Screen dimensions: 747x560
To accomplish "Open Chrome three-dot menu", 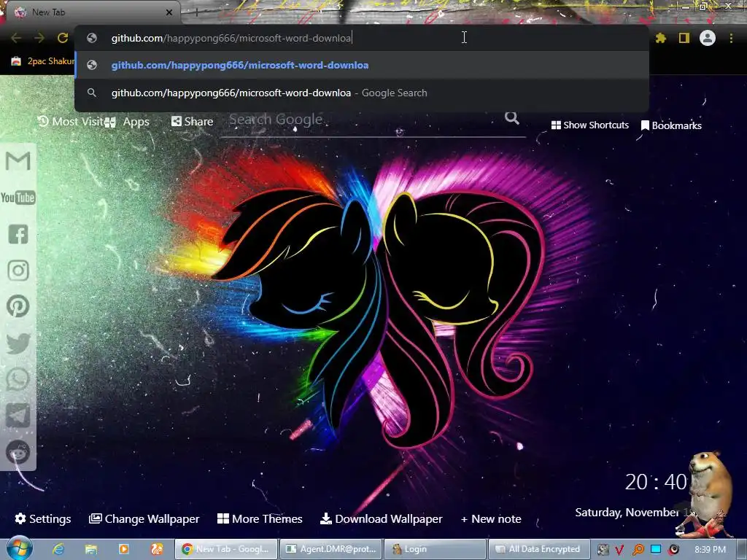I will (731, 38).
